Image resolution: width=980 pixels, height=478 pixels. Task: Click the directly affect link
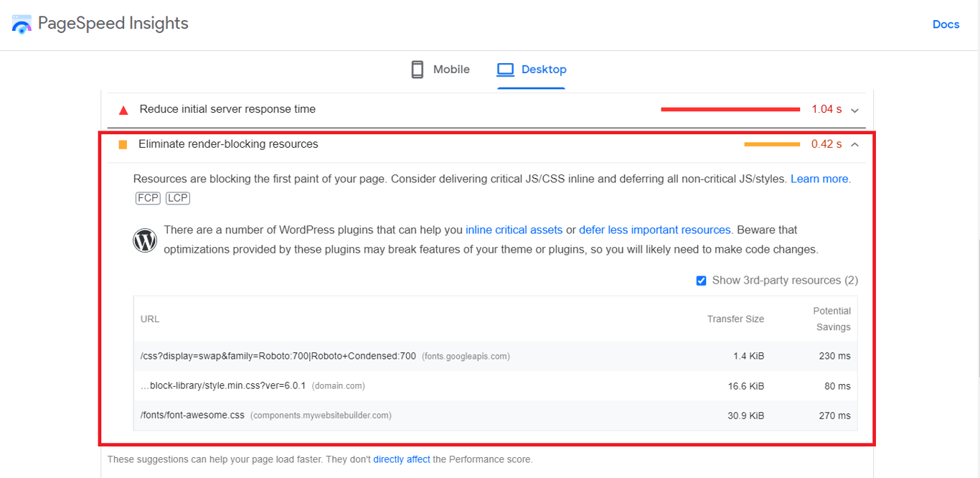pos(402,459)
